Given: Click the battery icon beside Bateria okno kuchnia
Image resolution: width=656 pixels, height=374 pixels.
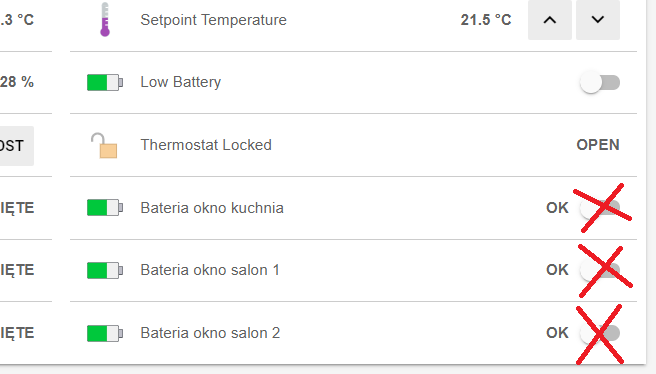Looking at the screenshot, I should click(105, 207).
